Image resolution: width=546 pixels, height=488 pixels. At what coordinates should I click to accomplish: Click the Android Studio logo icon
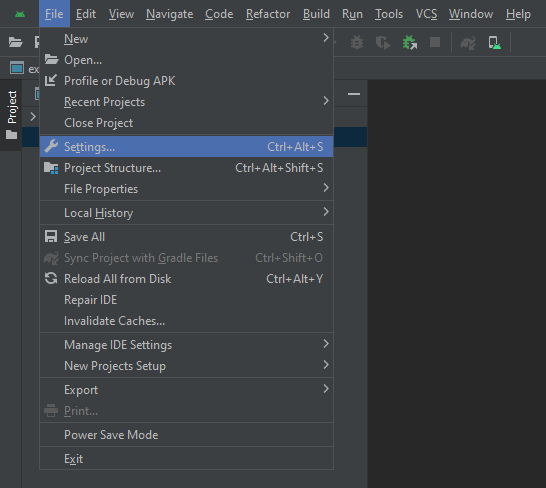click(20, 14)
